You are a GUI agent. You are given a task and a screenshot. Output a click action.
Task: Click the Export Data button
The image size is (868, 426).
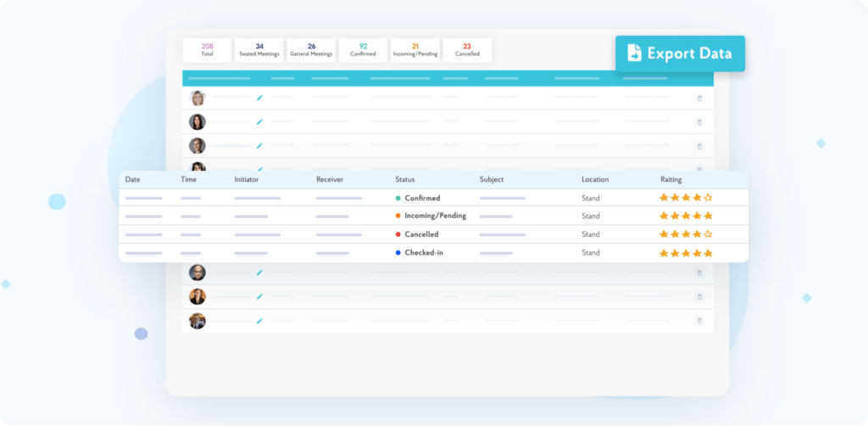click(x=680, y=53)
